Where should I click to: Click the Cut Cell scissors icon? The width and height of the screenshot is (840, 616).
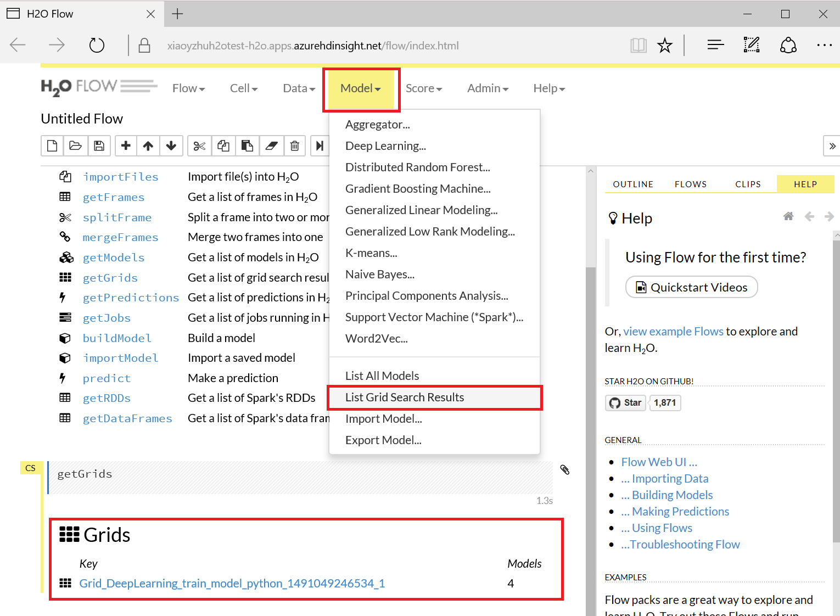coord(199,145)
